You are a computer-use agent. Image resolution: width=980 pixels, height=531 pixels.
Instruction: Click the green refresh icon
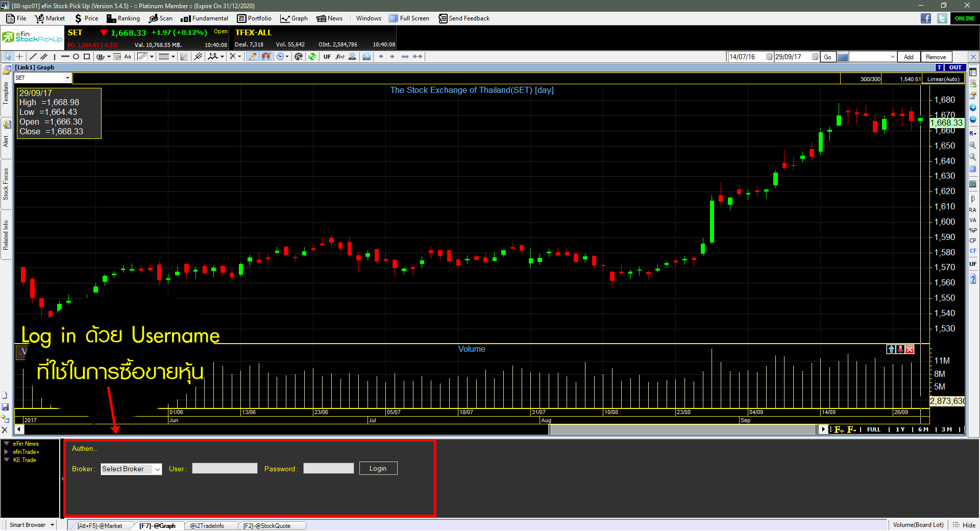312,57
